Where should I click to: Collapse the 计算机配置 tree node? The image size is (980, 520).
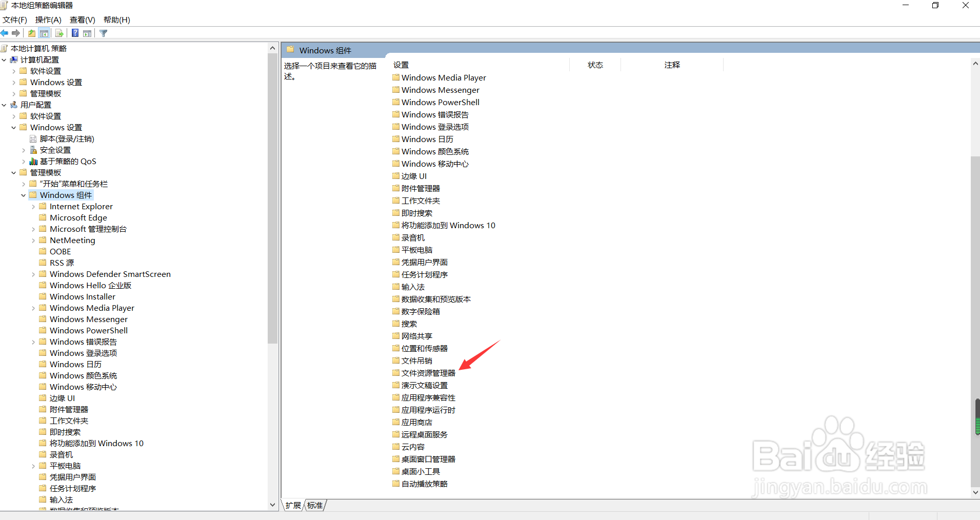(4, 60)
